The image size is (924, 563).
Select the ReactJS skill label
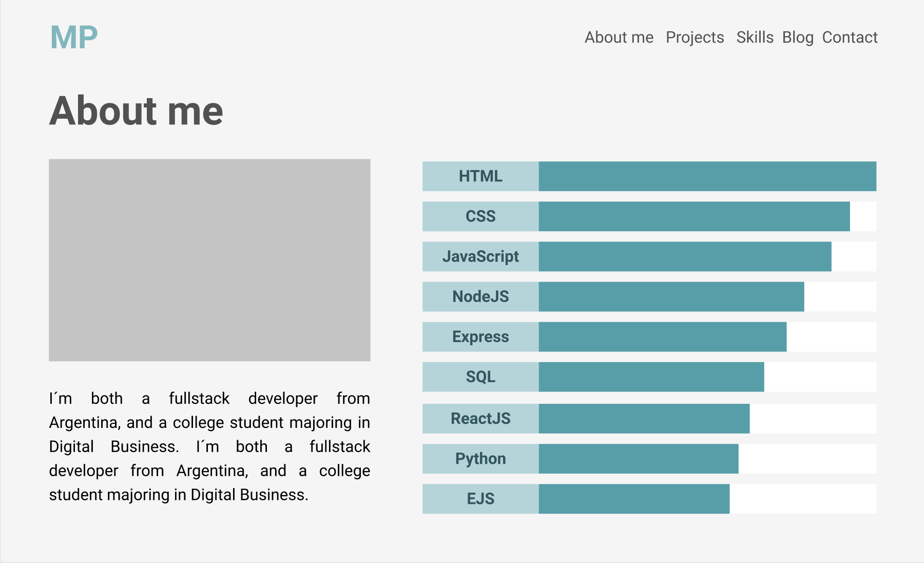[x=480, y=418]
